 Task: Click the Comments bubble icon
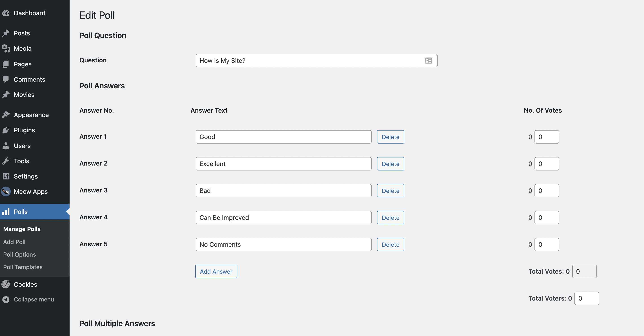click(6, 79)
